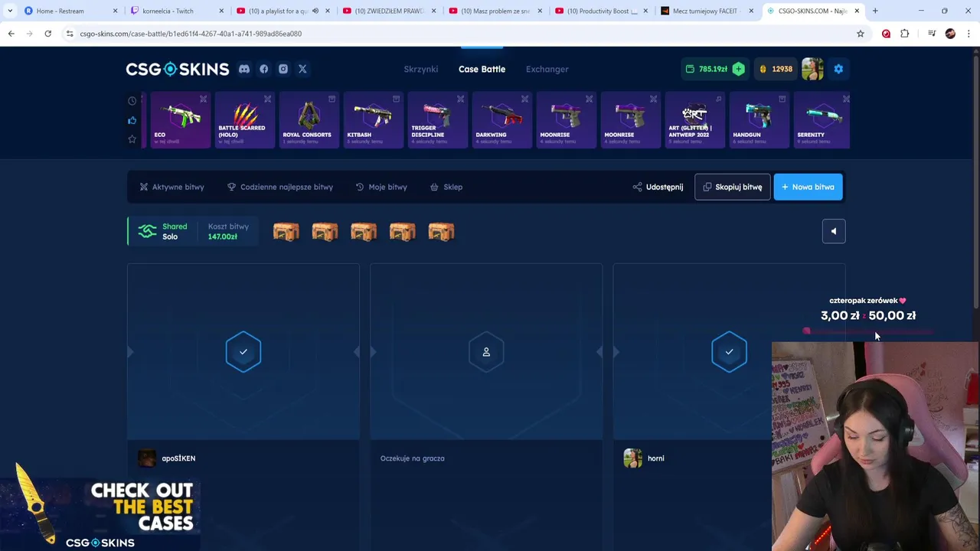
Task: Open the Kitbash drop card
Action: (x=373, y=120)
